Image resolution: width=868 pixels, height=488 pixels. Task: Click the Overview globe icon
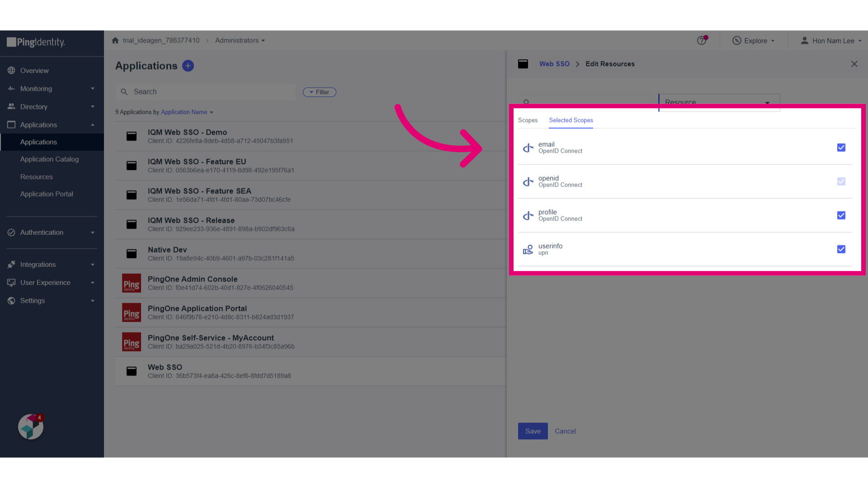pos(11,70)
